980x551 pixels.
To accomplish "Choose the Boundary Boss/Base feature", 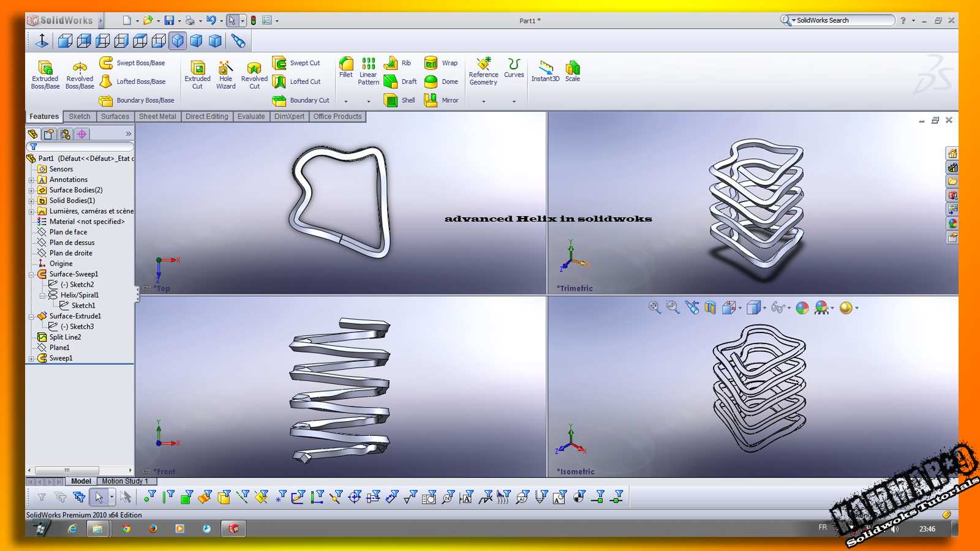I will [137, 100].
